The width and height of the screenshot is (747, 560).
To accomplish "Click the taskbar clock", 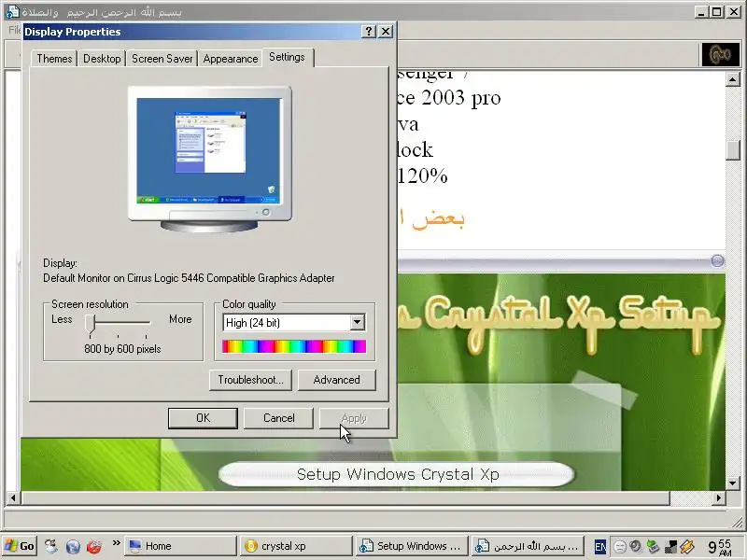I will 719,547.
